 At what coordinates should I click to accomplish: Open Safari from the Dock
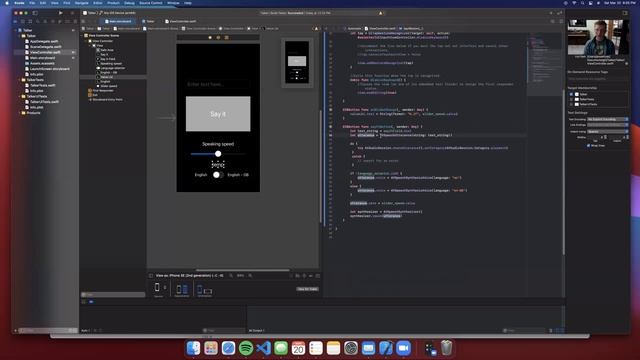tap(228, 348)
